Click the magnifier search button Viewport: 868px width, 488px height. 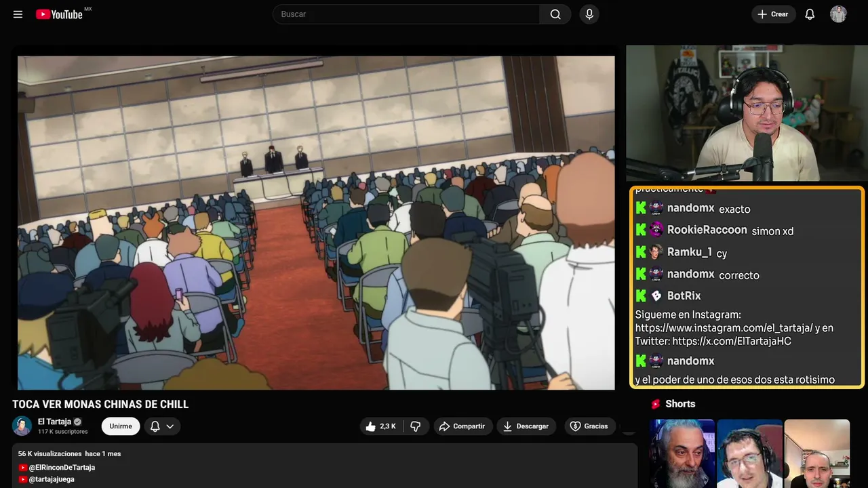(x=555, y=14)
